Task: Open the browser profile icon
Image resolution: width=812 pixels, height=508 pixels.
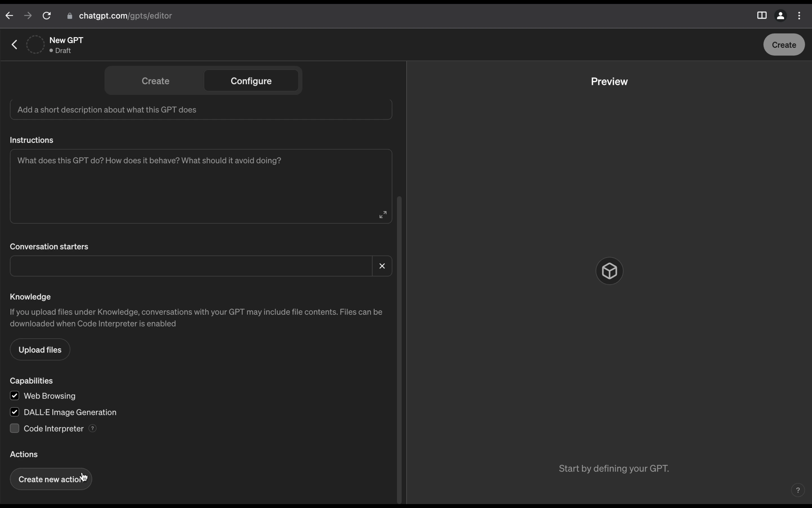Action: 781,16
